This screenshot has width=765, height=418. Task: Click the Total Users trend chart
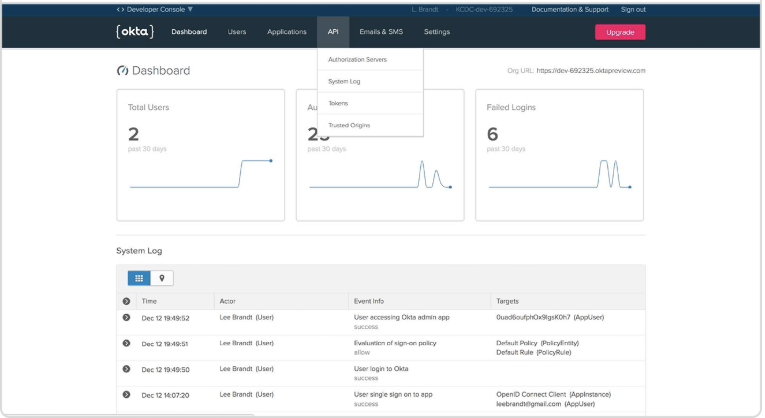201,174
